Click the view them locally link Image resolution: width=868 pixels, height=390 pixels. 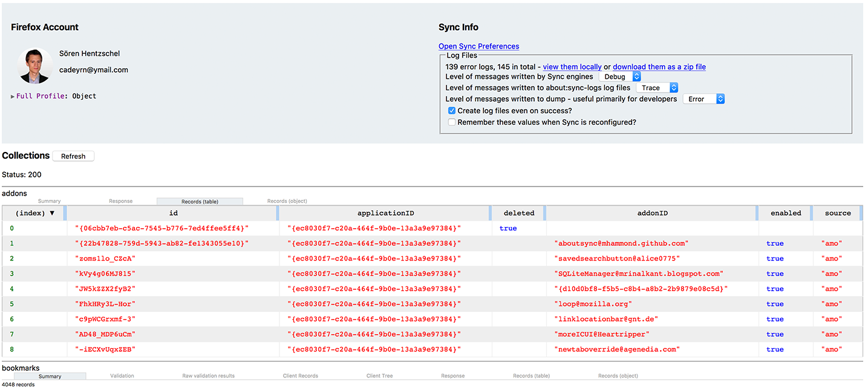(x=572, y=67)
